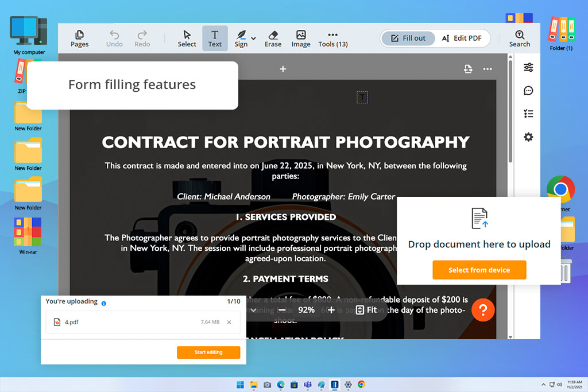Click the dashed text field placeholder on page
588x392 pixels.
pos(362,98)
